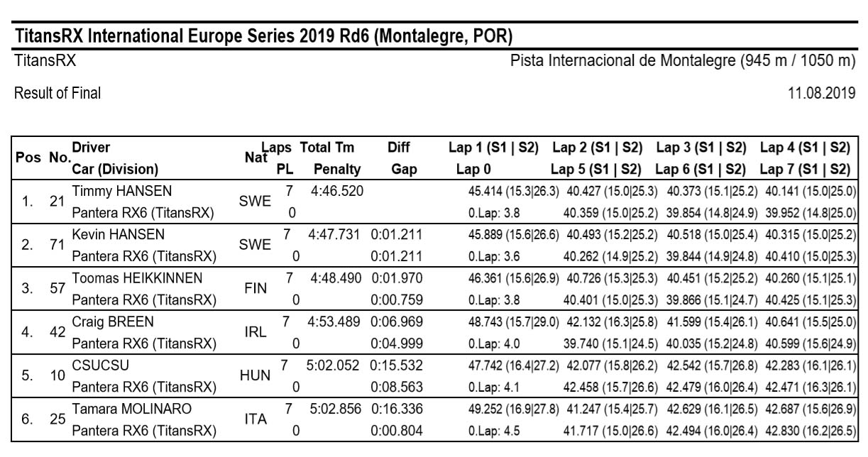Click the date 11.08.2019

pyautogui.click(x=821, y=93)
